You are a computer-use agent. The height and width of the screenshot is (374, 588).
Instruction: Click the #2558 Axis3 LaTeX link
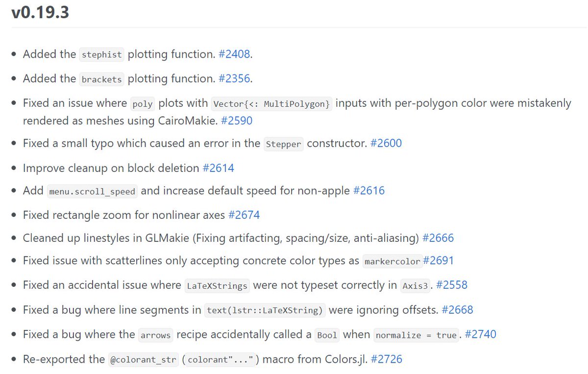pyautogui.click(x=452, y=285)
